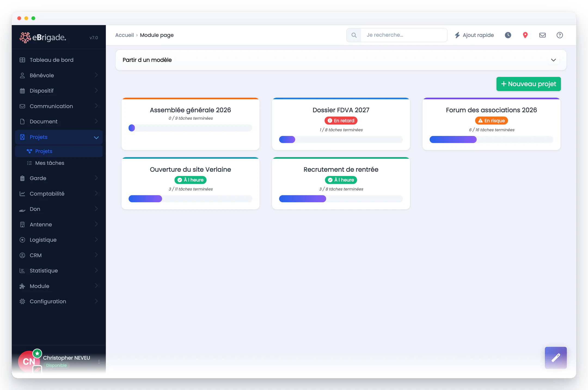The width and height of the screenshot is (588, 390).
Task: Open the Statistique menu label
Action: [44, 271]
